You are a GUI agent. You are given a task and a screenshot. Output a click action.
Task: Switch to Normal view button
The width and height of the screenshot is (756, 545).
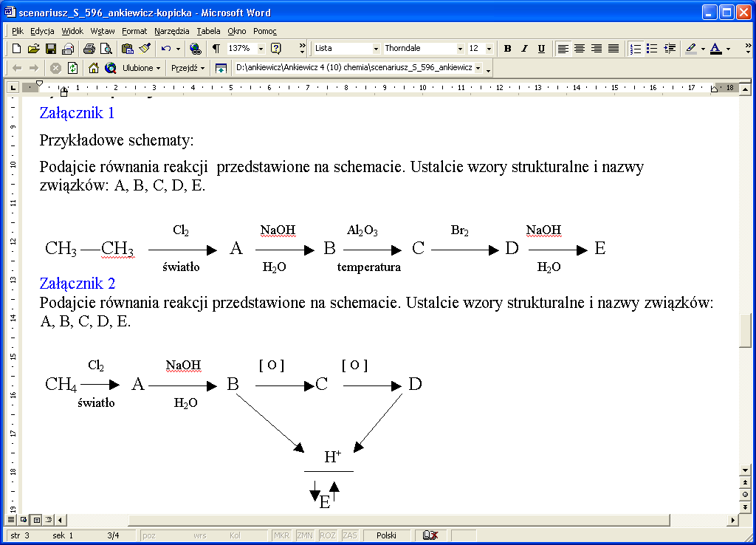click(10, 519)
